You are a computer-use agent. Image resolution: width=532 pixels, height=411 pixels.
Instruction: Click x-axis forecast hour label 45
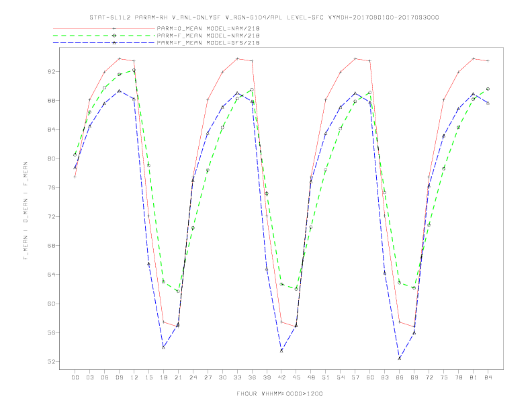(296, 377)
